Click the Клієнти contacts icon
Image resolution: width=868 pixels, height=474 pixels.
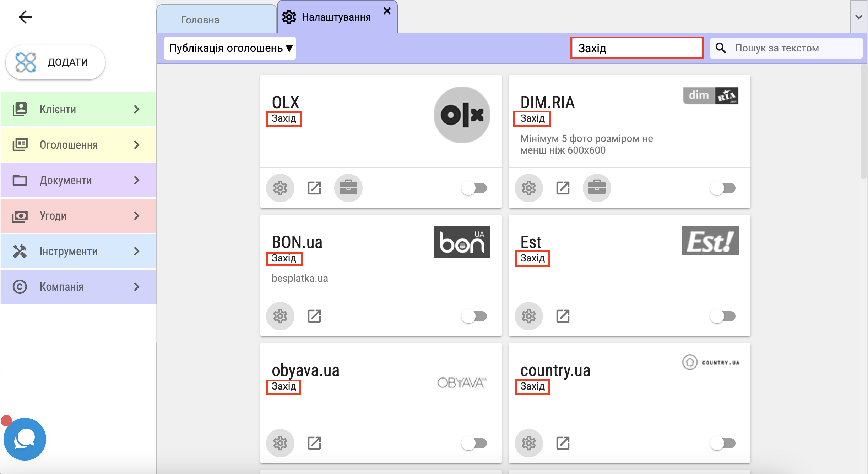pos(20,109)
